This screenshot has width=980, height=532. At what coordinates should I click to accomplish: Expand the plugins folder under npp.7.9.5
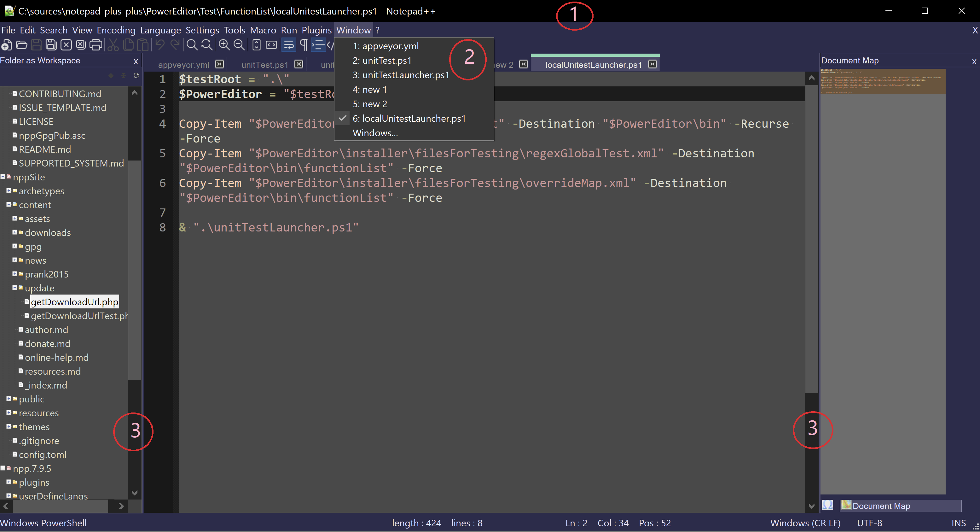[9, 482]
